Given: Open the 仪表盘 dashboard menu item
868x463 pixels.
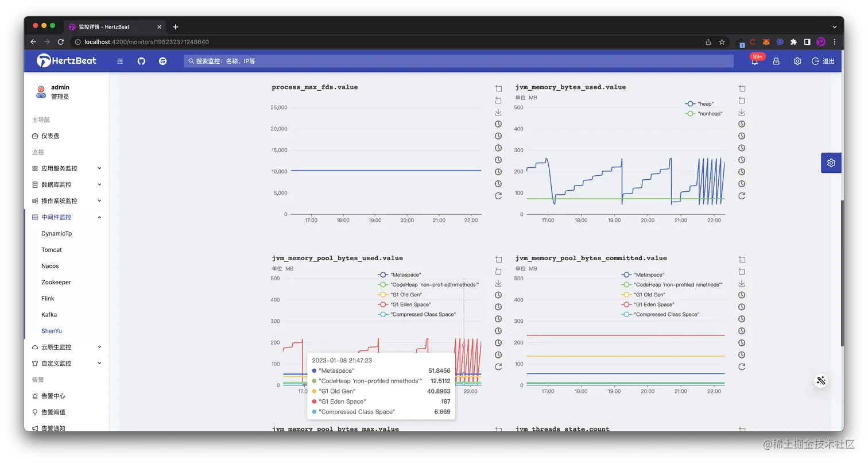Looking at the screenshot, I should tap(67, 136).
